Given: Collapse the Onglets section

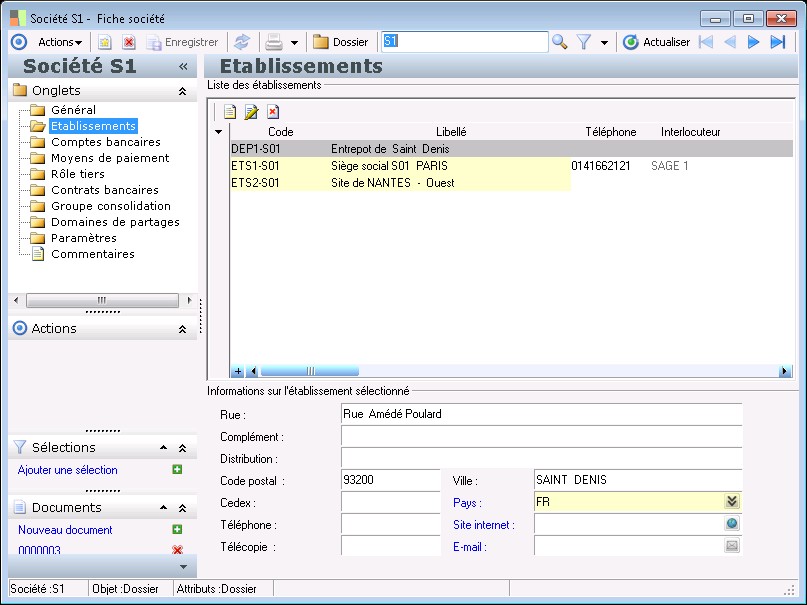Looking at the screenshot, I should (x=182, y=91).
